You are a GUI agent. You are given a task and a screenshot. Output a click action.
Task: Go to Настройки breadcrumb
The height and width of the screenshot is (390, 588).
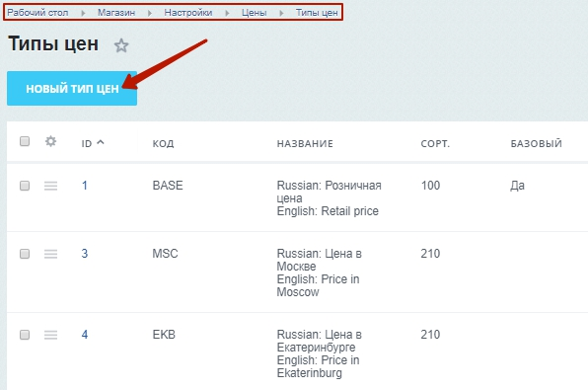[x=188, y=13]
